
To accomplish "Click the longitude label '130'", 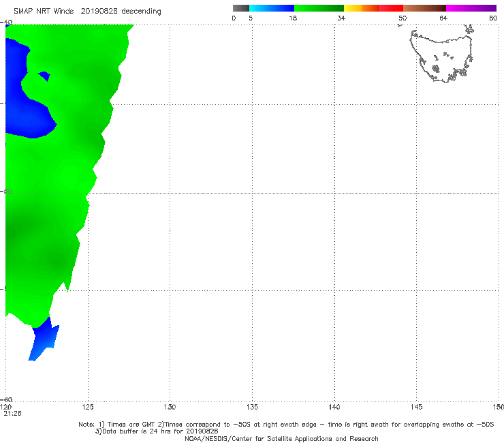I will coord(170,408).
